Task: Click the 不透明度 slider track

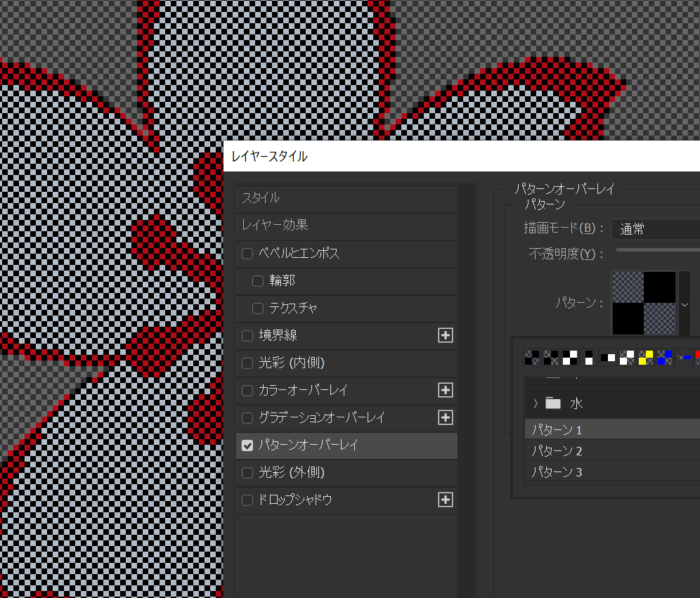Action: click(657, 249)
